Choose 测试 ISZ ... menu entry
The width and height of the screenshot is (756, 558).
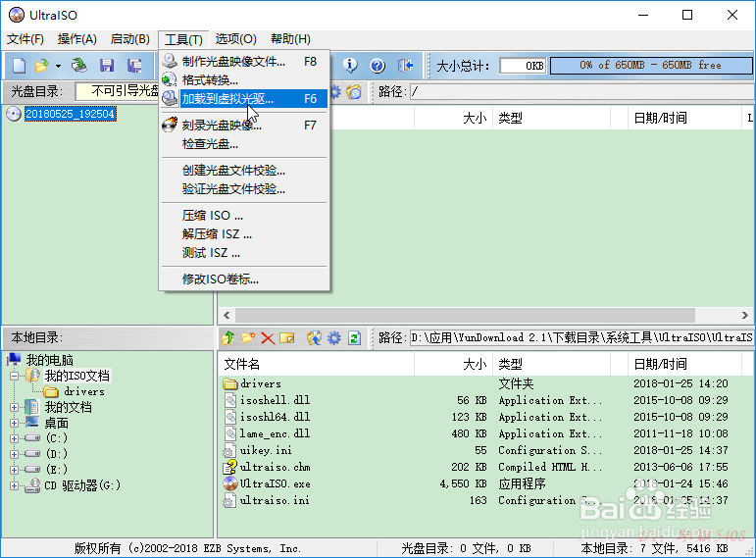[244, 253]
